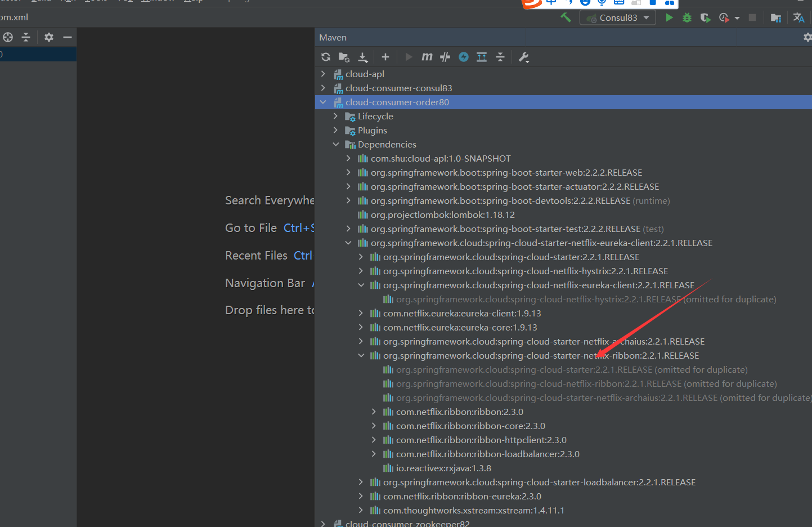Image resolution: width=812 pixels, height=527 pixels.
Task: Click the Translate icon in the top toolbar
Action: coord(798,17)
